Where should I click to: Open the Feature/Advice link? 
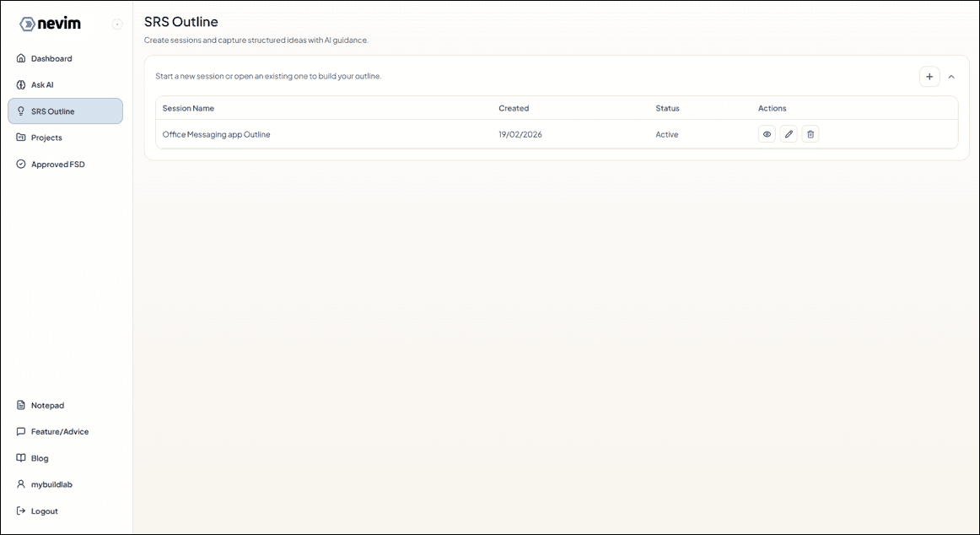[59, 432]
